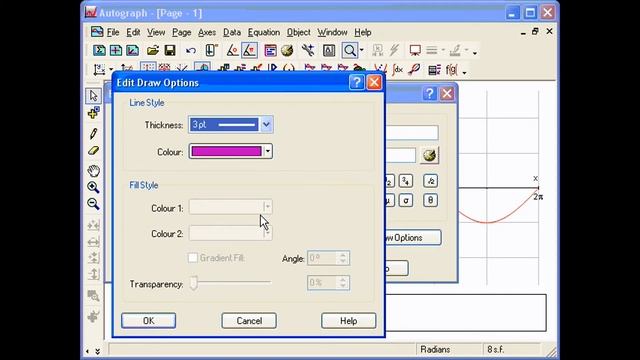Click the f(g) function definitions icon

coord(452,70)
